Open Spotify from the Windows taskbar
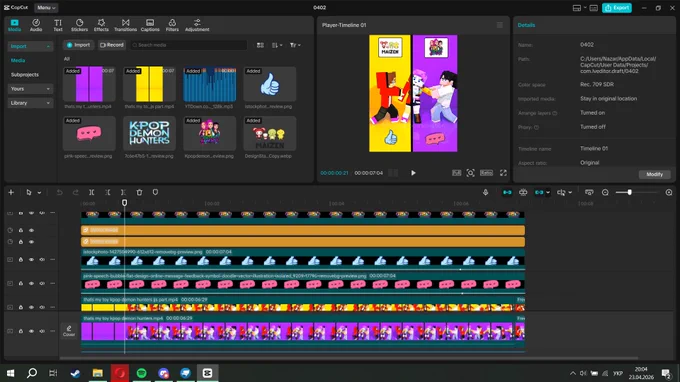 [141, 373]
